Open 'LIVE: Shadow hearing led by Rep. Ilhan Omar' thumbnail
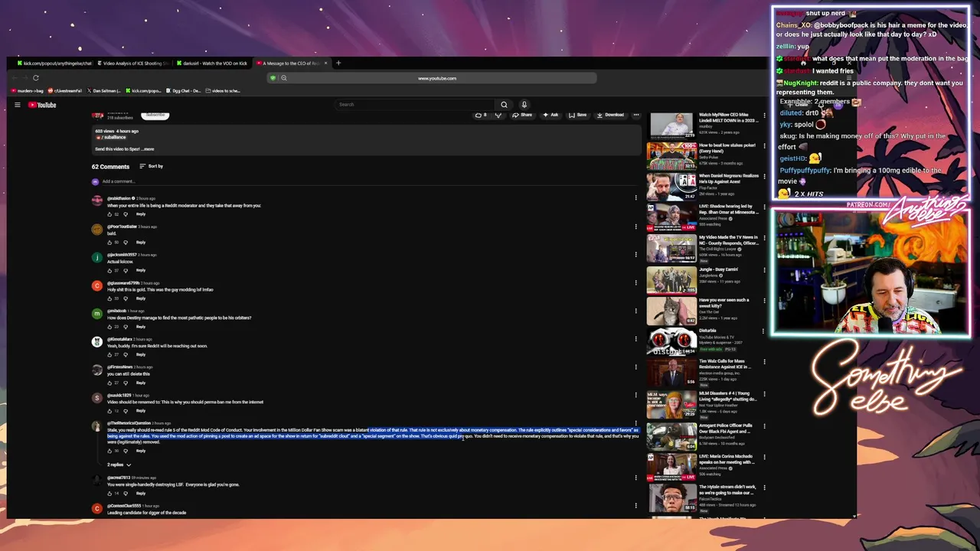 click(x=671, y=217)
